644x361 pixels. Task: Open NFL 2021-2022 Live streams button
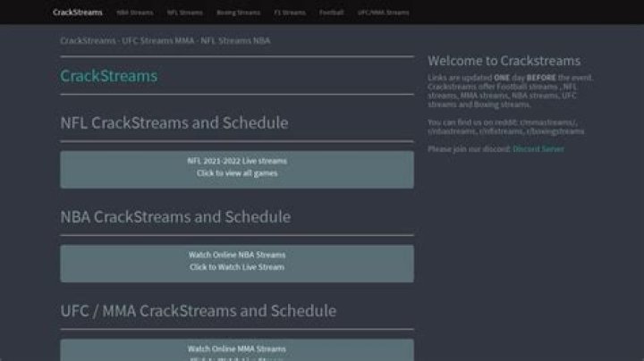237,161
